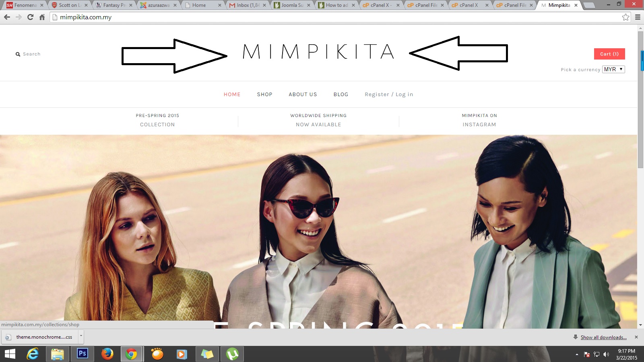This screenshot has width=644, height=362.
Task: Open the Worldwide Shipping Now Available link
Action: click(318, 120)
